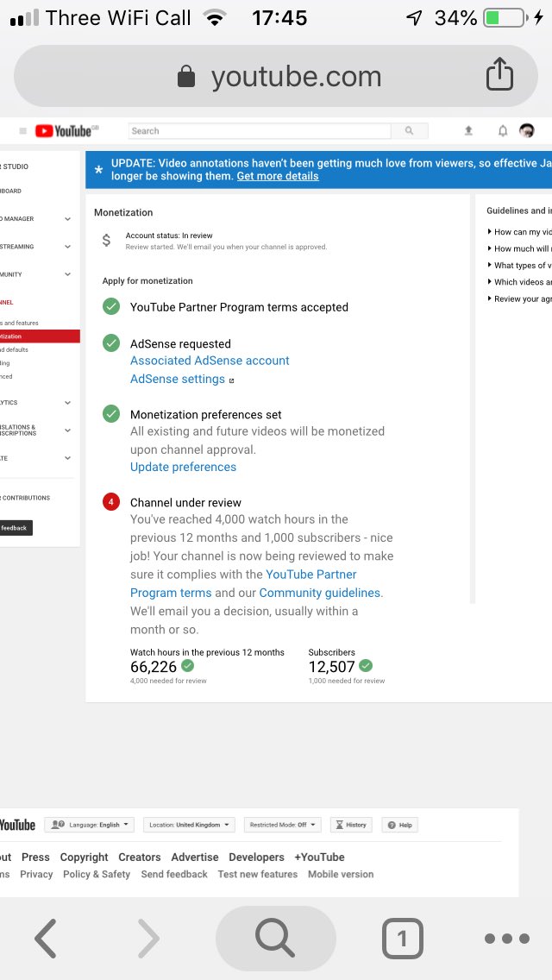Expand the 'What types of v...' guideline
The width and height of the screenshot is (552, 980).
click(x=519, y=266)
